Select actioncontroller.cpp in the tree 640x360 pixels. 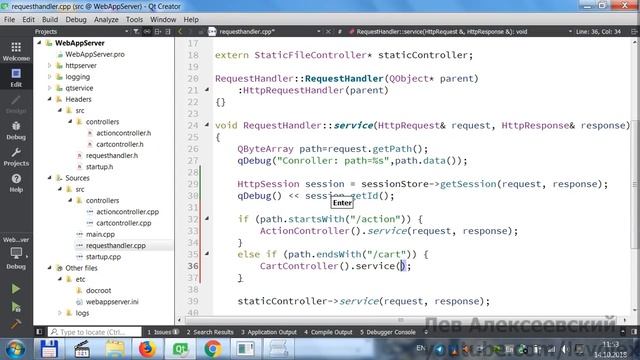coord(127,212)
